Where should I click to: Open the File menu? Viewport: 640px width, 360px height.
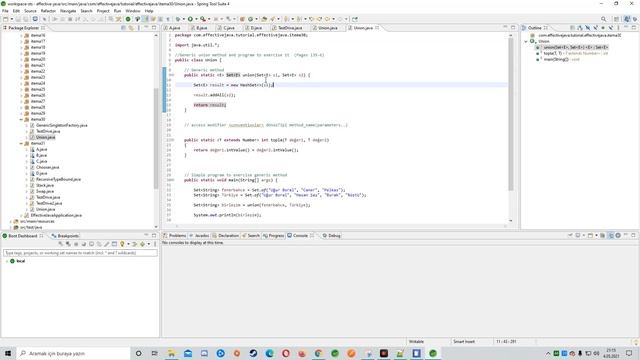click(x=5, y=11)
